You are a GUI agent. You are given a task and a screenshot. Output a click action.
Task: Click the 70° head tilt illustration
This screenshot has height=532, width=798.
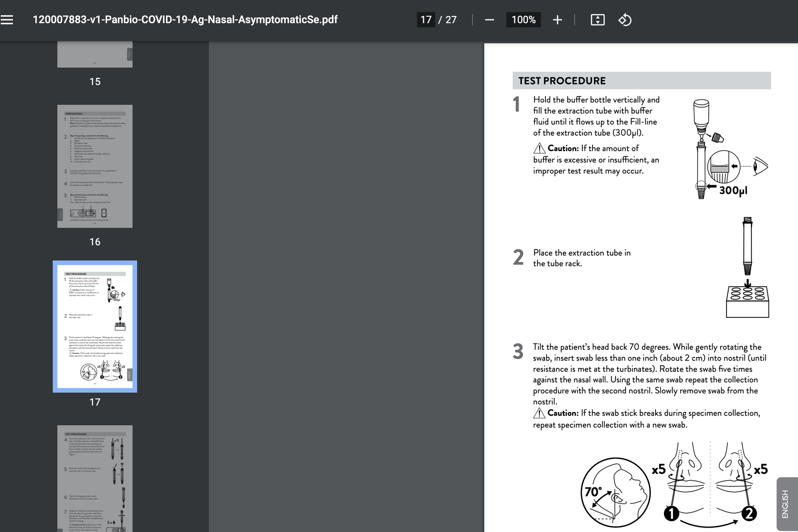click(615, 493)
